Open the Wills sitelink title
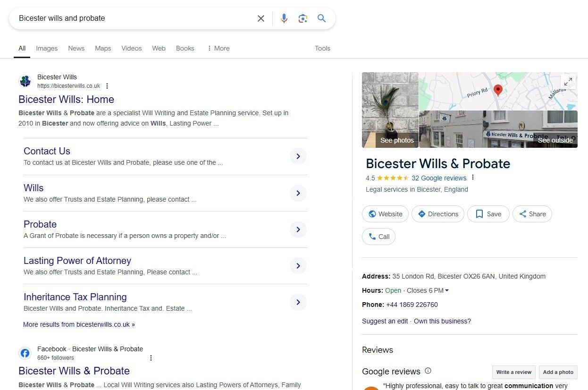Image resolution: width=588 pixels, height=390 pixels. click(34, 188)
